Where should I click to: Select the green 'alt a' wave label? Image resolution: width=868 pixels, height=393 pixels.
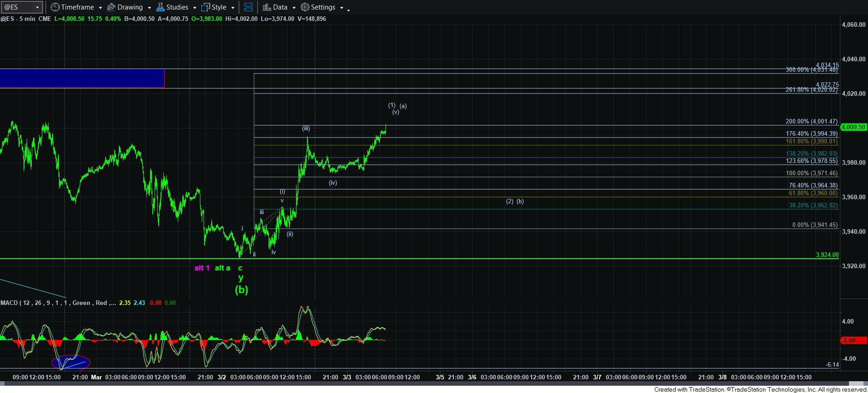point(222,268)
